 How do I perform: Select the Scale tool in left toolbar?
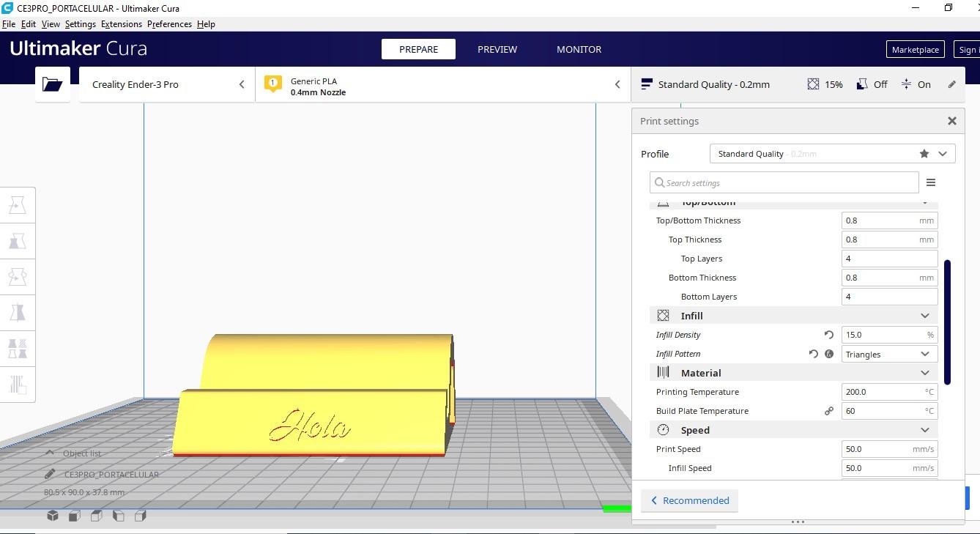(x=18, y=241)
